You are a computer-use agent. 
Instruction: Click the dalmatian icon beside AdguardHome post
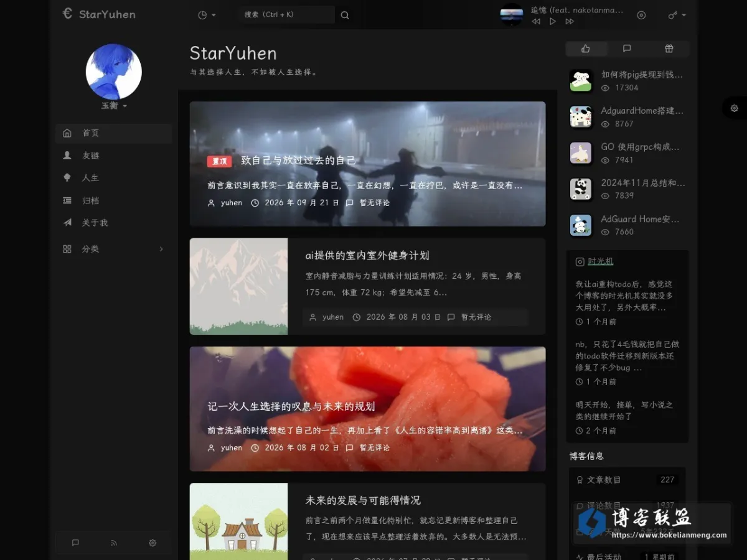pos(581,116)
